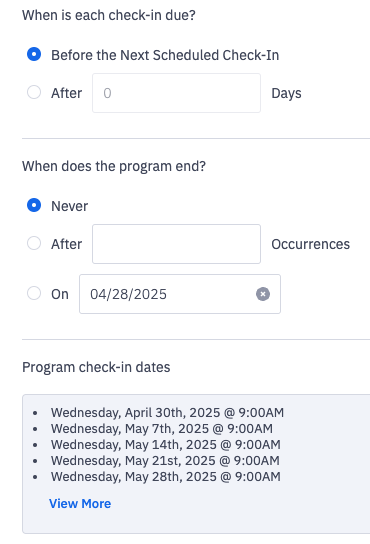Click the 'Program check-in dates' heading
The height and width of the screenshot is (544, 370).
(96, 367)
